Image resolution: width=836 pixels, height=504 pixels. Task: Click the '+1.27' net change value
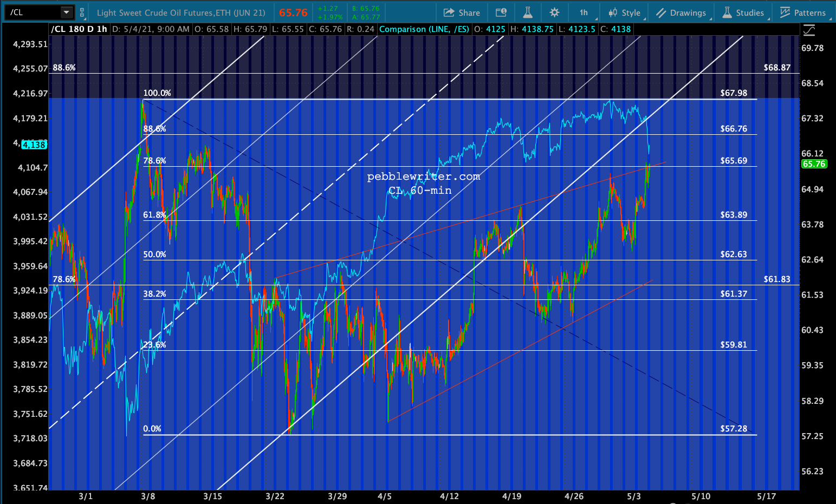(328, 9)
